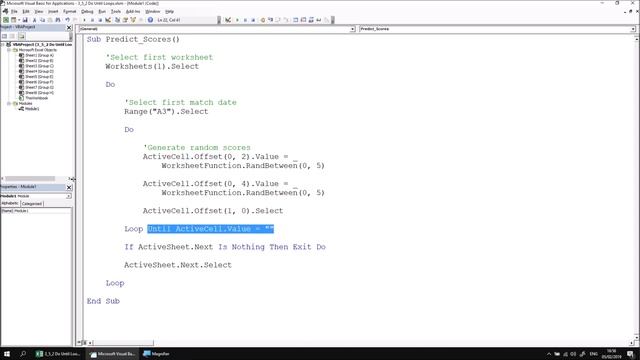The width and height of the screenshot is (640, 360).
Task: Run the macro with the Run Sub button
Action: (x=84, y=20)
